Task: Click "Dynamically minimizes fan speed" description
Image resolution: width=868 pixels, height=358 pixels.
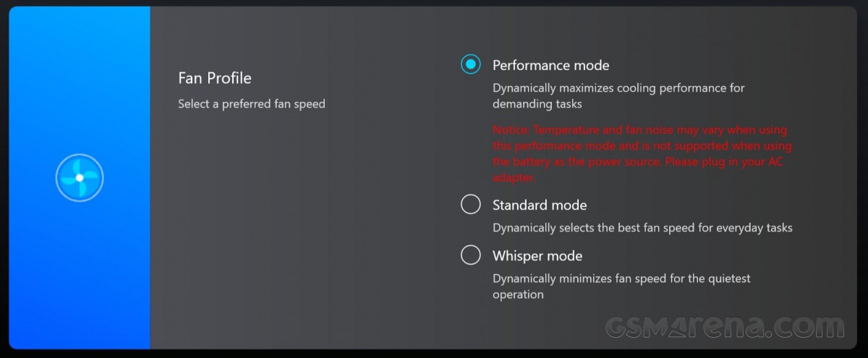Action: click(x=579, y=278)
